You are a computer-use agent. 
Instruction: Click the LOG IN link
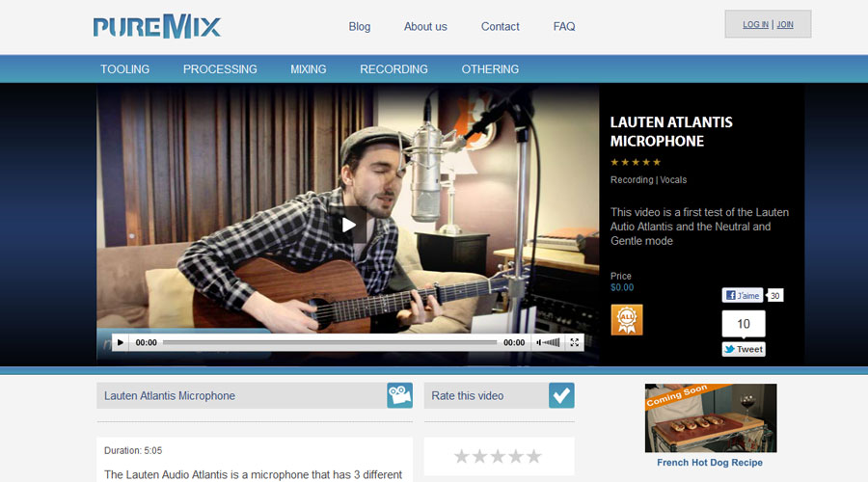(755, 24)
